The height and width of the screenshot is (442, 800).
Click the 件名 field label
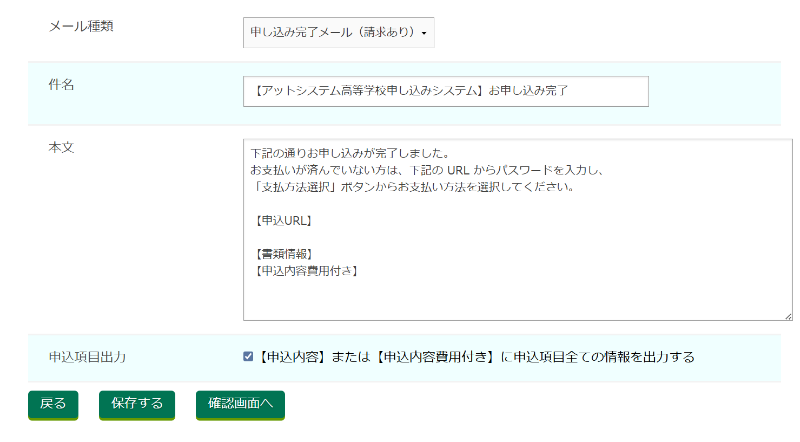click(62, 85)
